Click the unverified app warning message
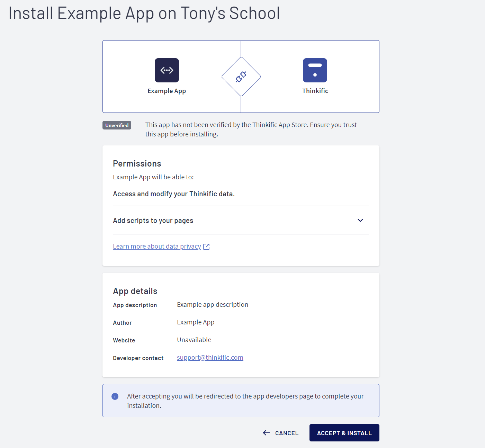The width and height of the screenshot is (485, 448). [x=251, y=129]
